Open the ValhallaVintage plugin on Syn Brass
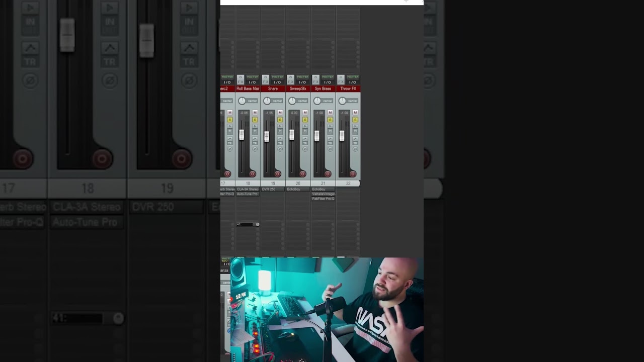Screen dimensions: 644x362 coord(323,194)
